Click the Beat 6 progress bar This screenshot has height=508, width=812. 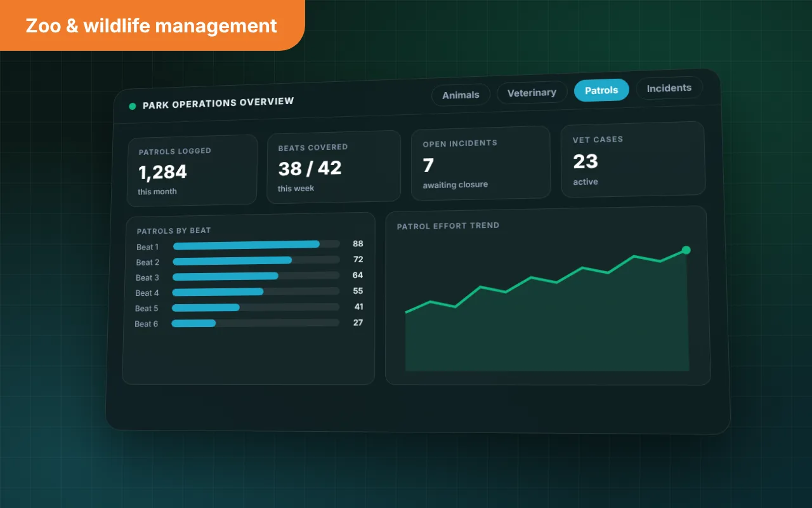255,323
